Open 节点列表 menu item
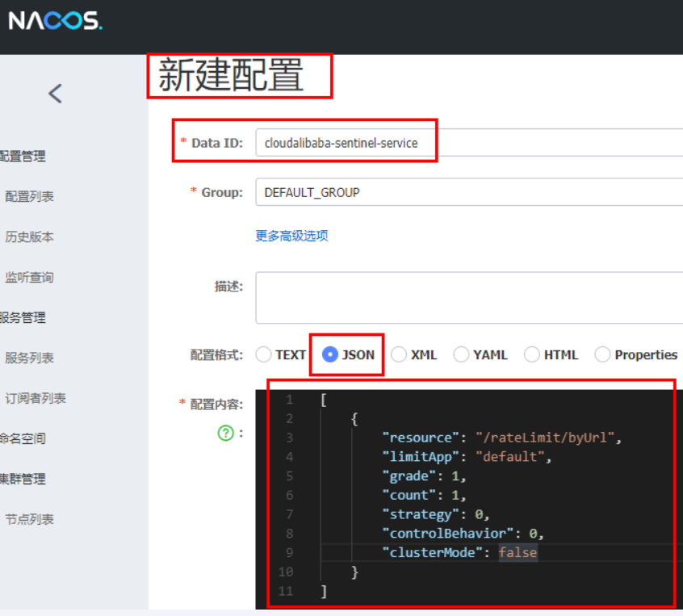The height and width of the screenshot is (616, 683). click(29, 519)
